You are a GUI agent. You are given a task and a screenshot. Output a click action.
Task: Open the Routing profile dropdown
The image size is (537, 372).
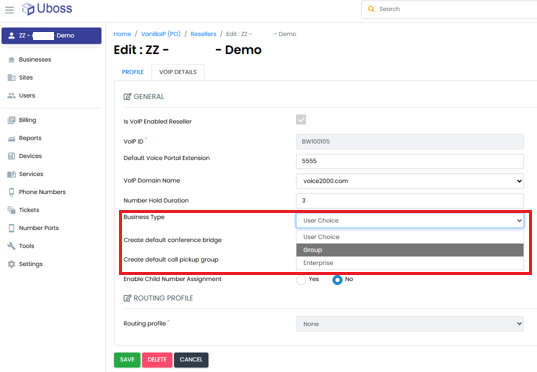pos(410,324)
